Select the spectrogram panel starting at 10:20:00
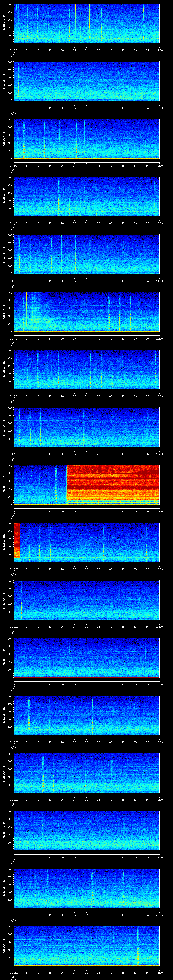Viewport: 173px width, 980px height. (87, 254)
